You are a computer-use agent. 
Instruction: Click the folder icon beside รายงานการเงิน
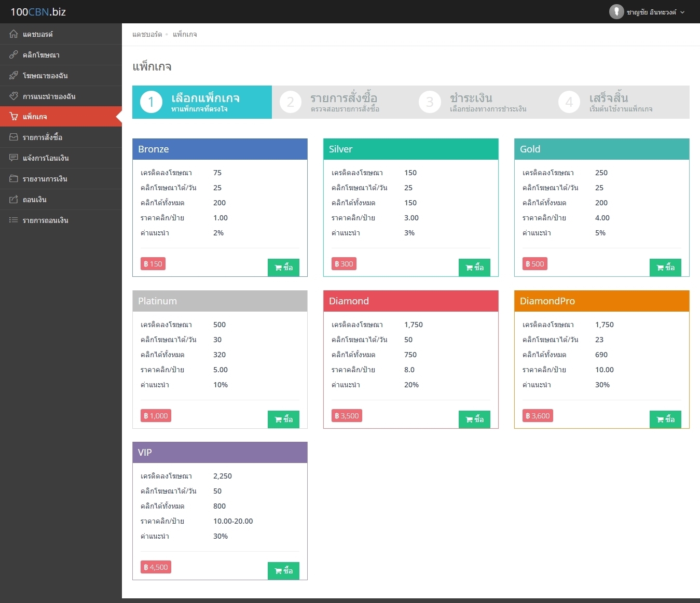pos(13,178)
